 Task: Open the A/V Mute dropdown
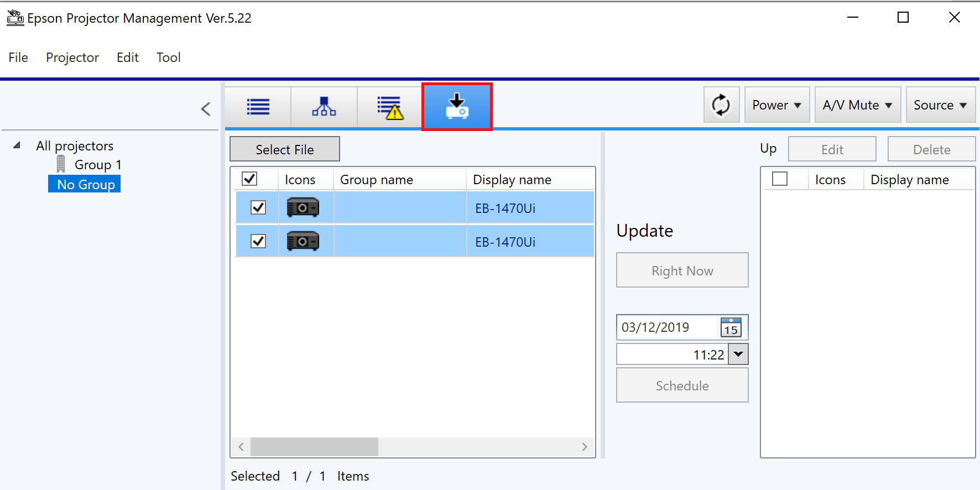858,105
